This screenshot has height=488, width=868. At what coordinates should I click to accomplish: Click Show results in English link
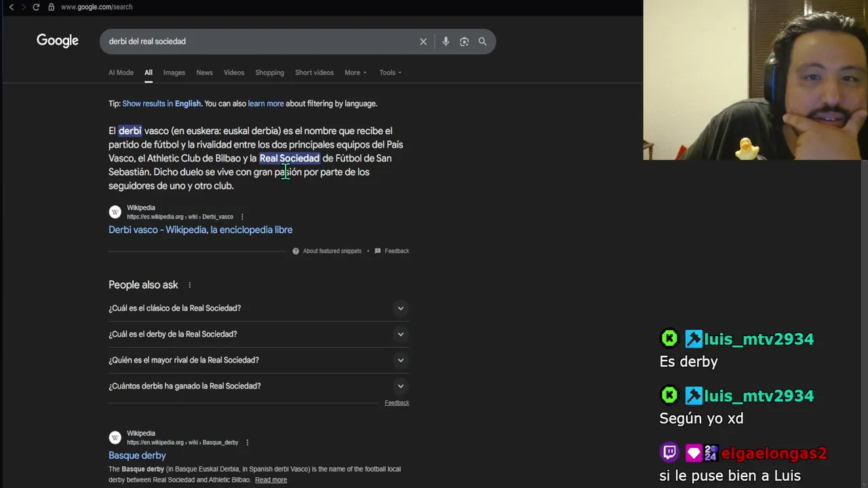[161, 104]
